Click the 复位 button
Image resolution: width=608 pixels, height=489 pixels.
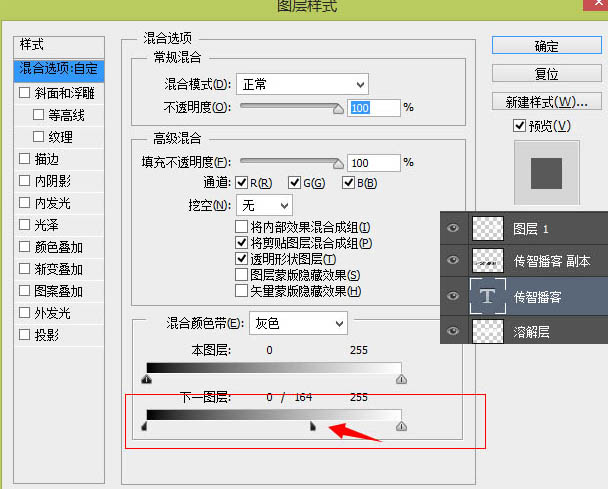[547, 73]
